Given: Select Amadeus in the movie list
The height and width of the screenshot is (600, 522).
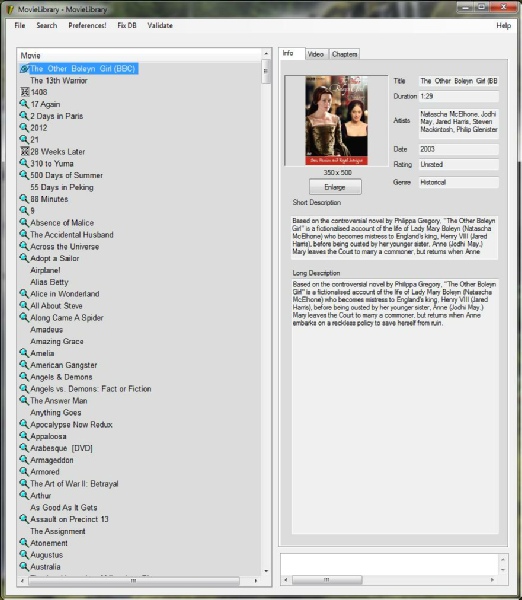Looking at the screenshot, I should tap(47, 329).
